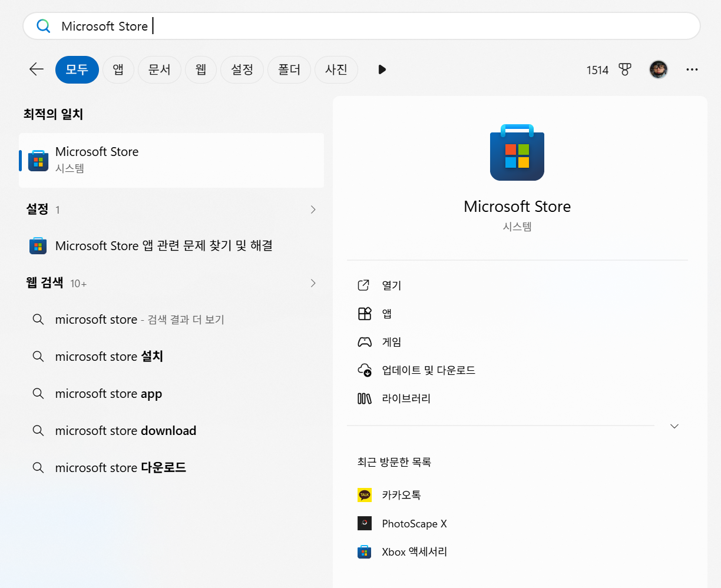Click in the Microsoft Store search field
This screenshot has width=721, height=588.
tap(362, 26)
